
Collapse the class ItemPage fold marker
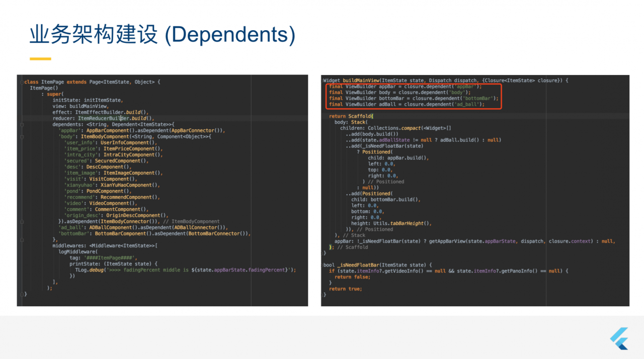click(x=21, y=82)
